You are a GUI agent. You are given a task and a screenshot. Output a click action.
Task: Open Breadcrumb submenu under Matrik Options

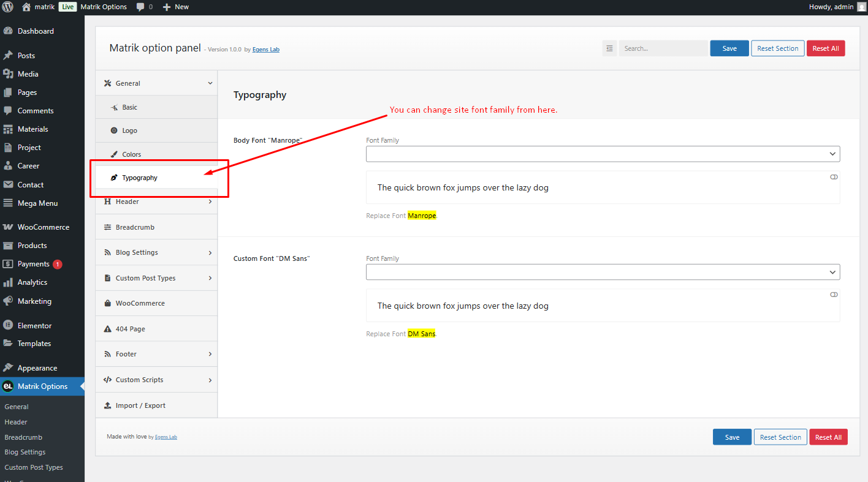[23, 437]
